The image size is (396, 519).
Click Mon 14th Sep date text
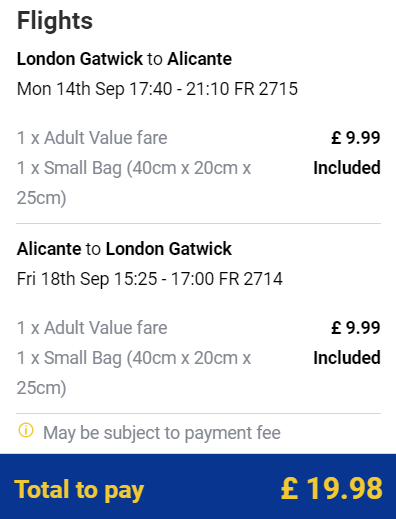(x=70, y=89)
